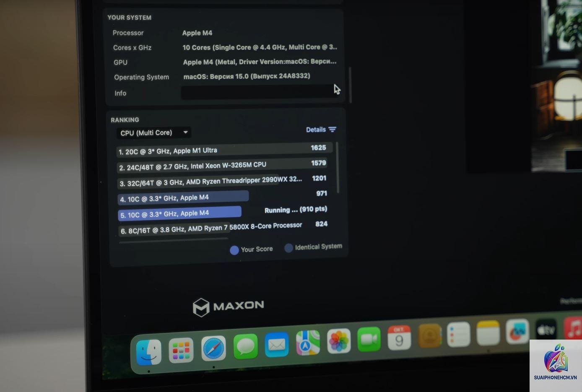Screen dimensions: 582x392
Task: Select the AMD Ryzen 7 5800X row
Action: [223, 228]
